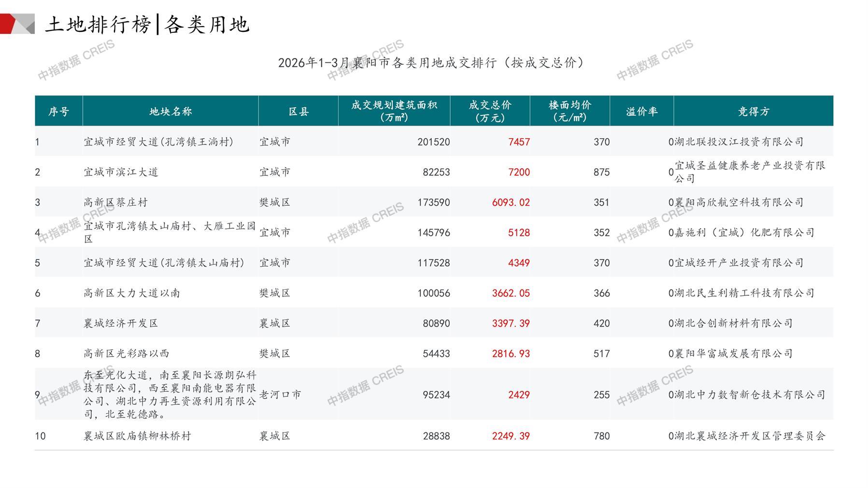
Task: Click the 区县 column header
Action: [x=298, y=112]
